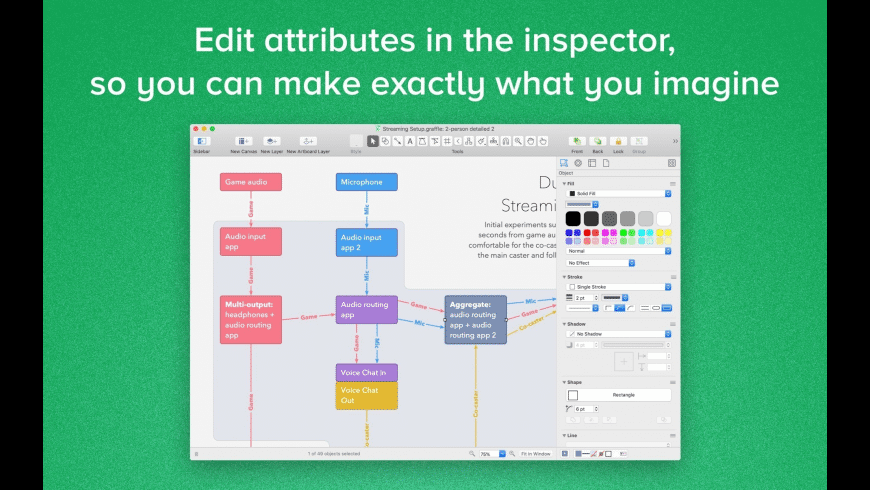Select the curved Bezier stroke style
The width and height of the screenshot is (870, 490).
pyautogui.click(x=630, y=308)
